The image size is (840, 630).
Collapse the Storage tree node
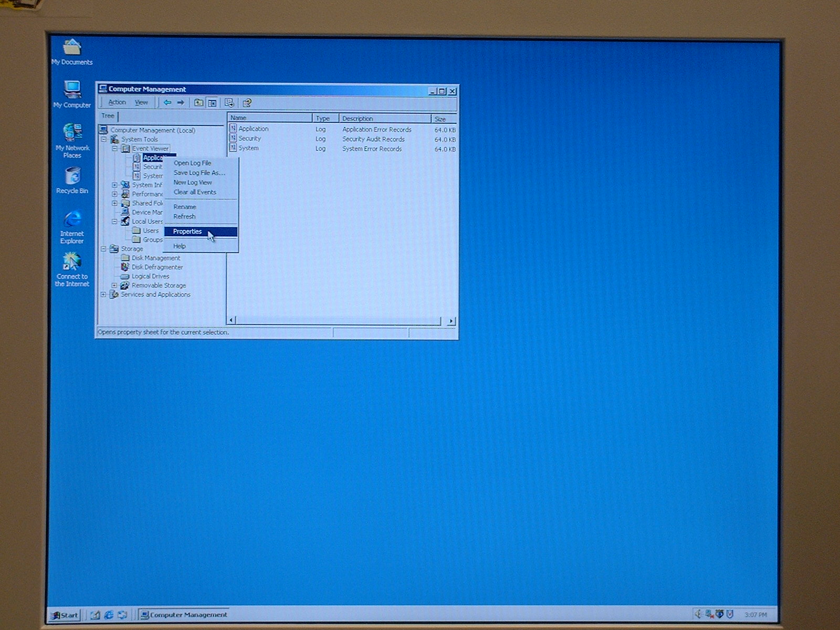tap(104, 249)
